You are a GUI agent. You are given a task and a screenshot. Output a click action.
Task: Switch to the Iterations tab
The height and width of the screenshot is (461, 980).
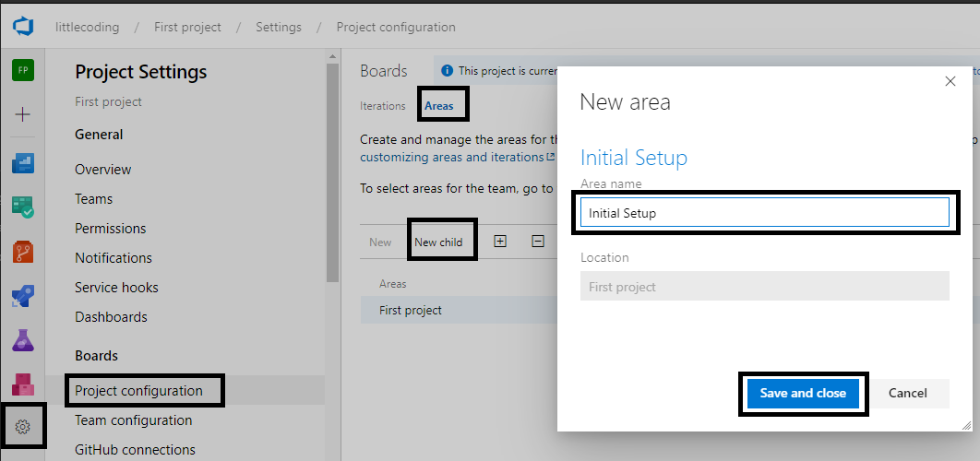coord(383,105)
